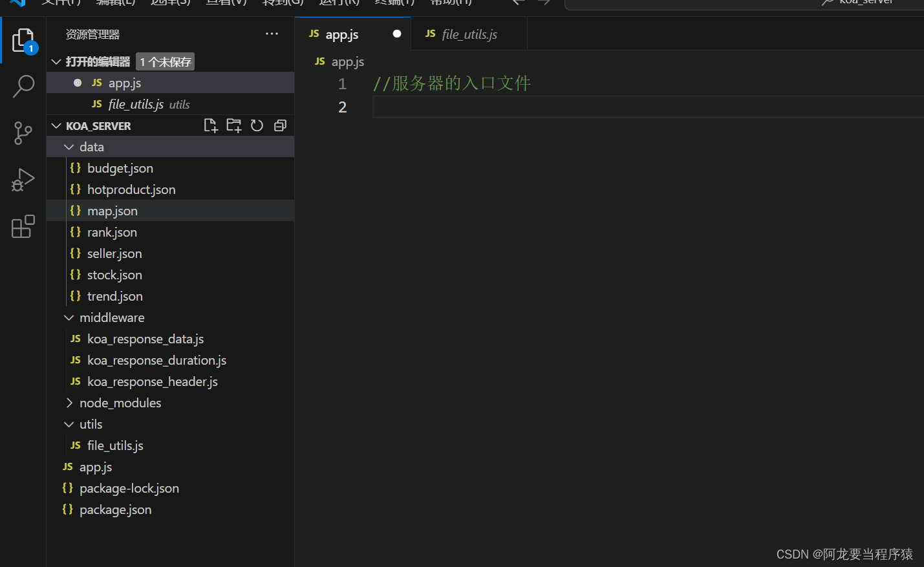Click the comment text on line 1
This screenshot has height=567, width=924.
tap(452, 83)
